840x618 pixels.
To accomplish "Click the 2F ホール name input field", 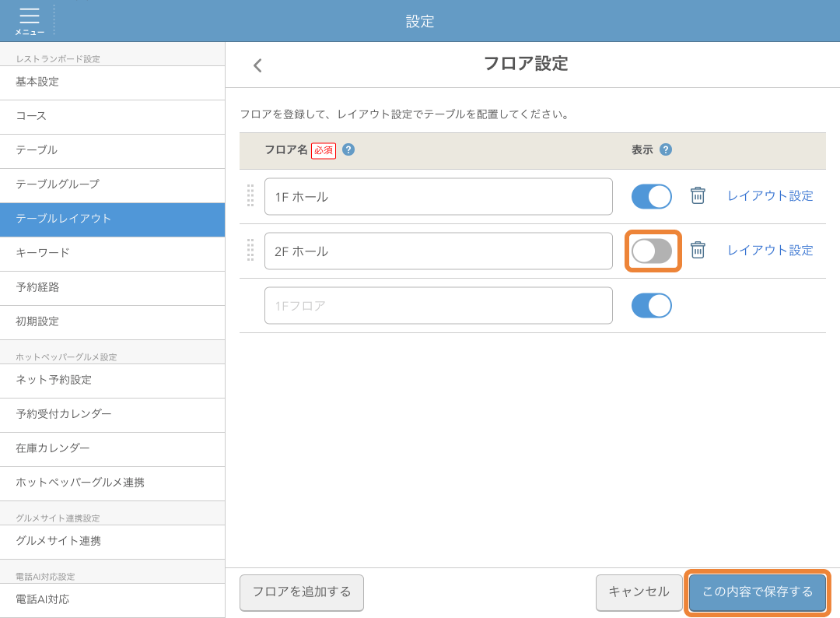I will click(438, 251).
